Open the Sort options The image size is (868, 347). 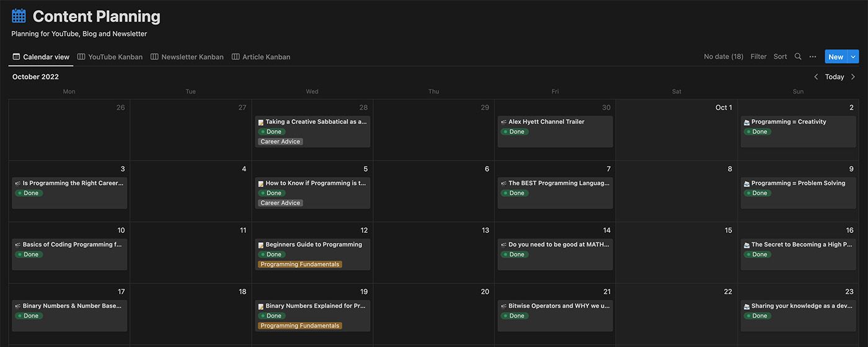(780, 56)
